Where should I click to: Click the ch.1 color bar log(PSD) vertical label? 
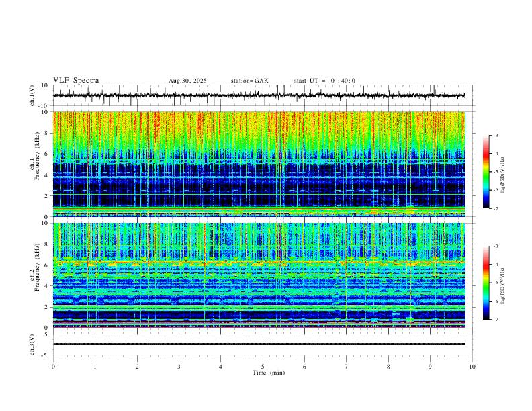(x=503, y=175)
